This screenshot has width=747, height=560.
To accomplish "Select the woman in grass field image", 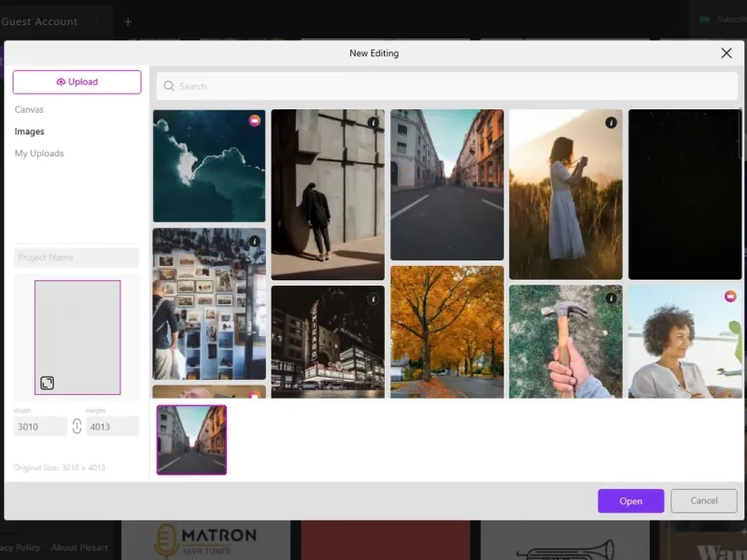I will click(x=566, y=194).
